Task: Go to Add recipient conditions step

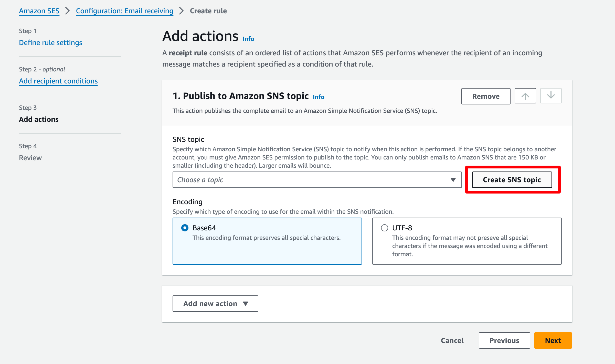Action: pyautogui.click(x=58, y=81)
